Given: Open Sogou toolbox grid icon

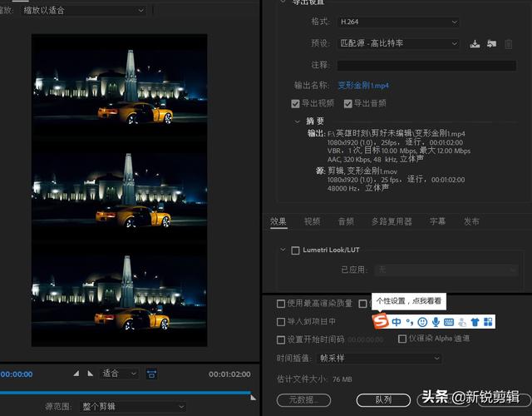Looking at the screenshot, I should click(488, 322).
